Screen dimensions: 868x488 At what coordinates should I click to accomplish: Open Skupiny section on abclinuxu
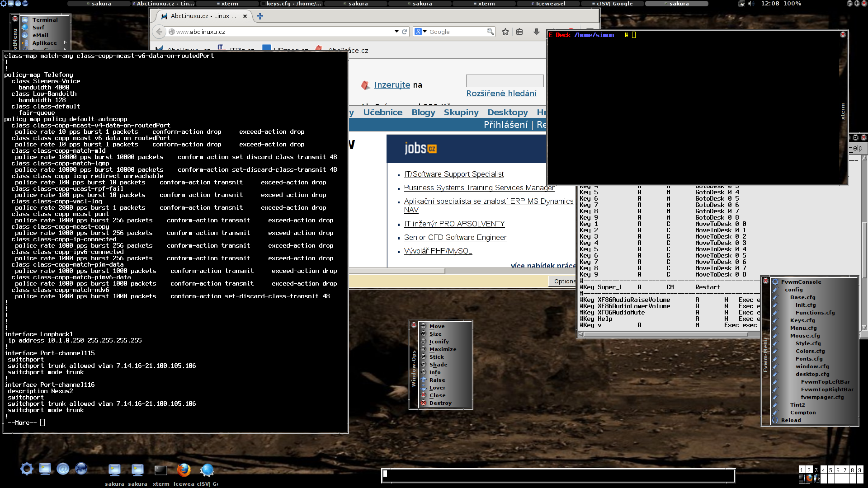click(461, 113)
